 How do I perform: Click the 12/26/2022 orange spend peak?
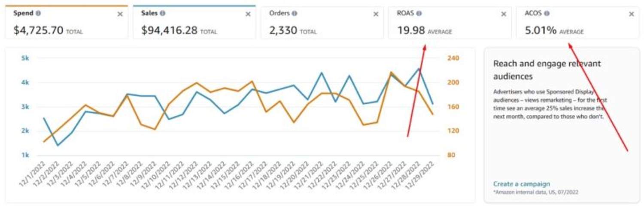click(x=391, y=72)
